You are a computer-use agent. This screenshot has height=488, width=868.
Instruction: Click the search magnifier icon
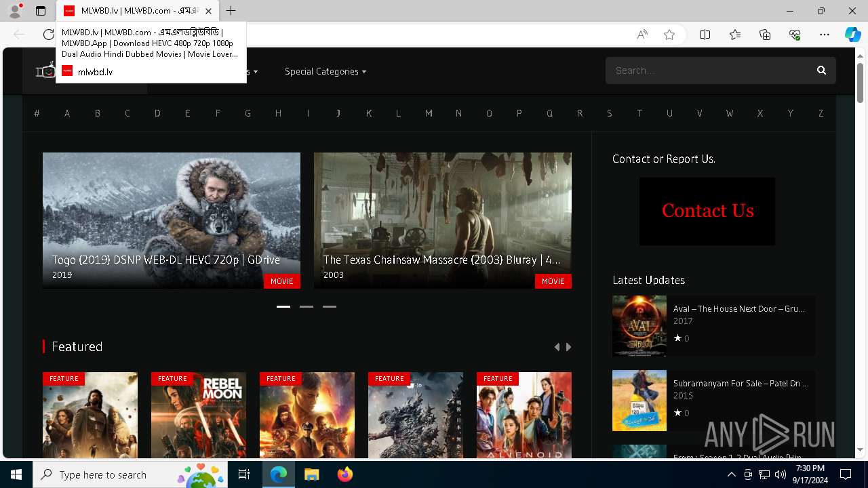[821, 70]
